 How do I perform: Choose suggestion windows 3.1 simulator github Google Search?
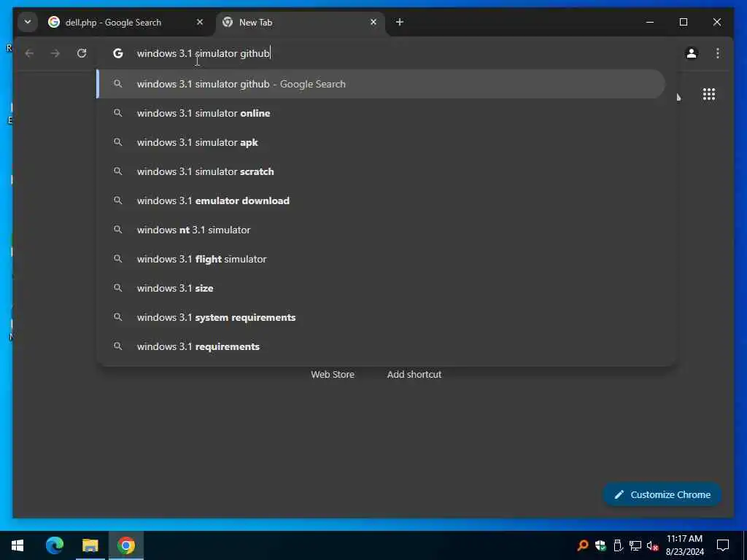click(381, 84)
